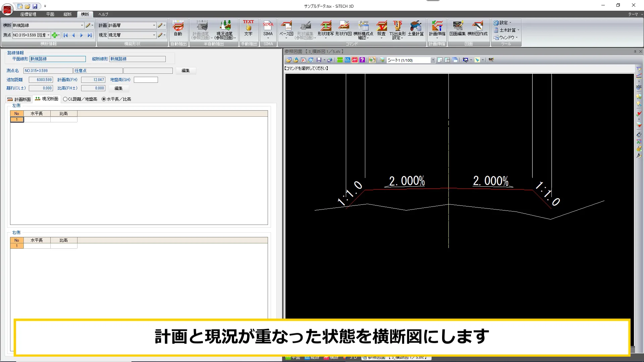Open the 測点 NO.315+3.599 dropdown
644x362 pixels.
[x=49, y=35]
